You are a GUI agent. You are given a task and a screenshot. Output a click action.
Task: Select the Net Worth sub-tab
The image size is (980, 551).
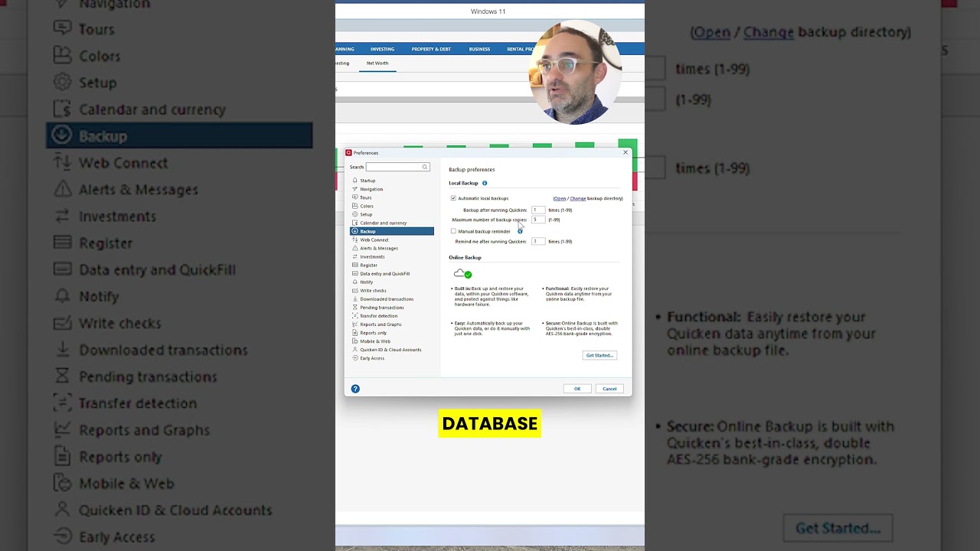coord(377,64)
